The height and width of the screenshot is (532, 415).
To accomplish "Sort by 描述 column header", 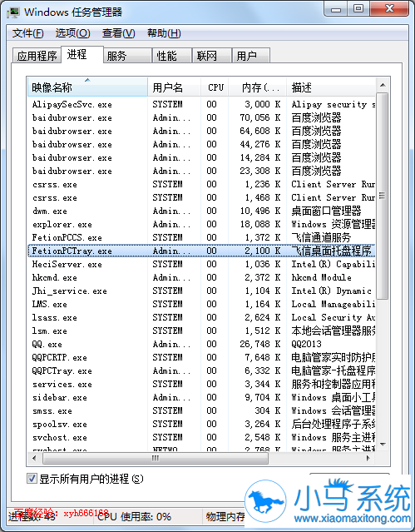I will coord(331,87).
